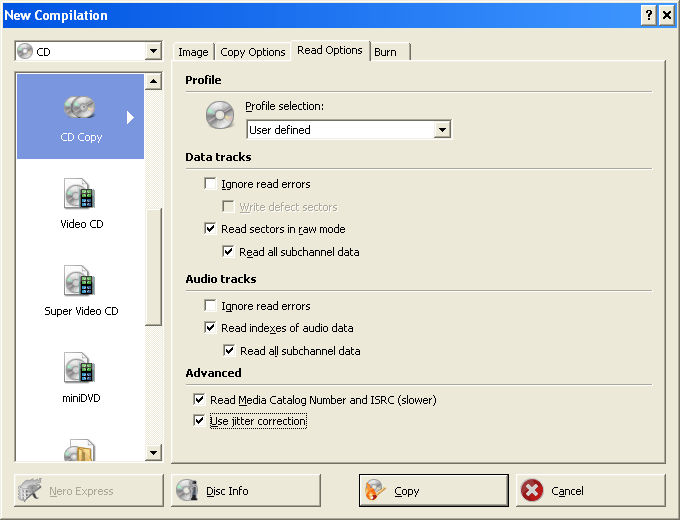Click the context help question mark button
The image size is (680, 520).
pos(649,15)
